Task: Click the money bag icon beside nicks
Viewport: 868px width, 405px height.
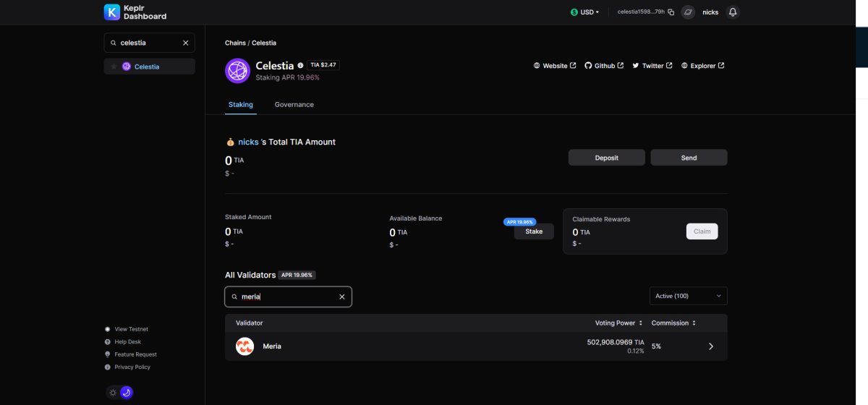Action: pos(230,142)
